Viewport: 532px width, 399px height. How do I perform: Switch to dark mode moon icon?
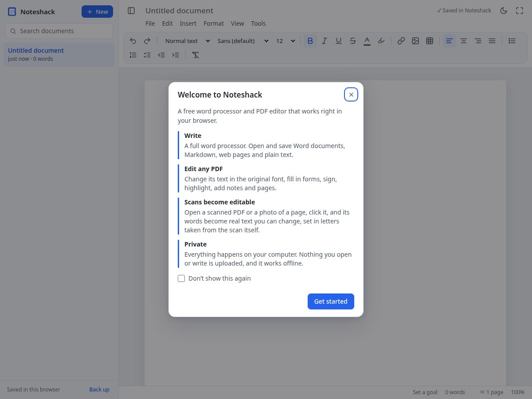[504, 11]
